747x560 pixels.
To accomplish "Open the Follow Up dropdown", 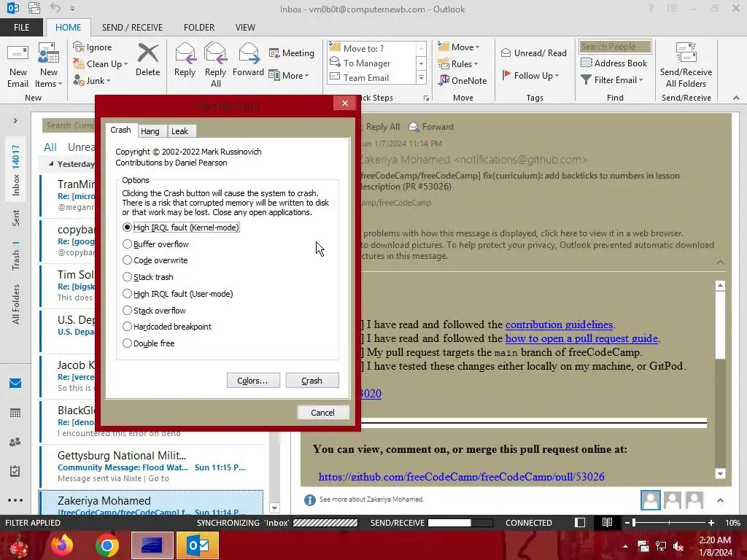I will click(x=530, y=75).
